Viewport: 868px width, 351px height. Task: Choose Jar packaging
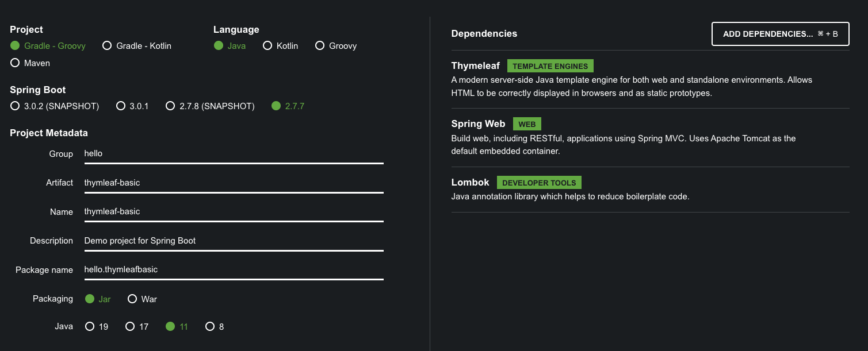tap(98, 299)
